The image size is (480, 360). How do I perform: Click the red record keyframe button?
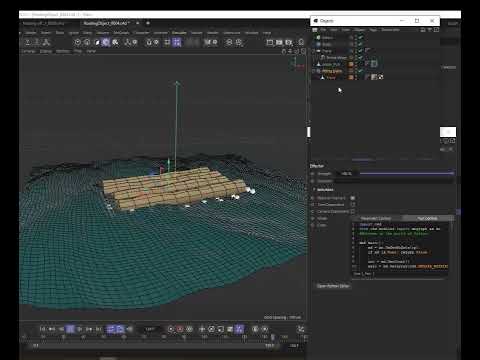point(180,329)
